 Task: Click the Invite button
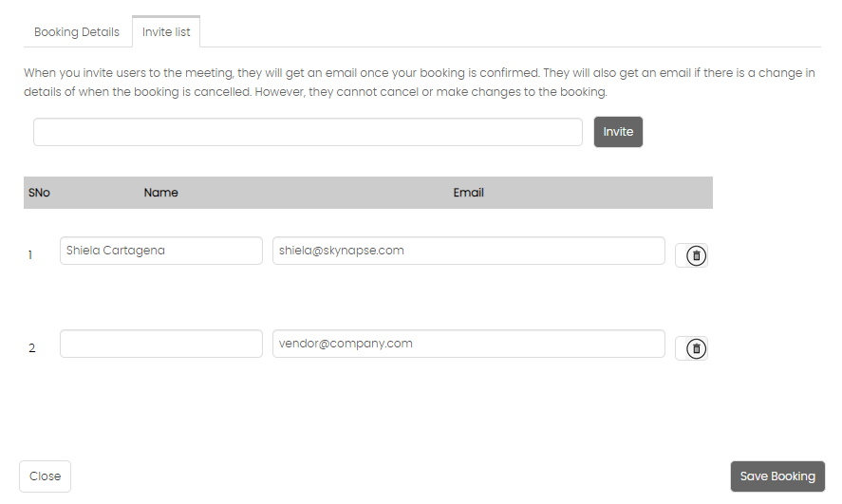618,132
